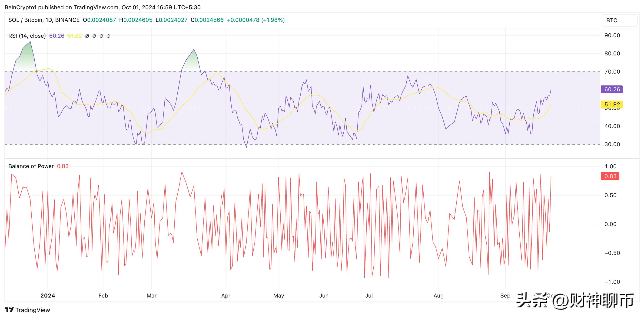644x318 pixels.
Task: Click the red 0.83 Balance of Power tag
Action: click(x=610, y=176)
